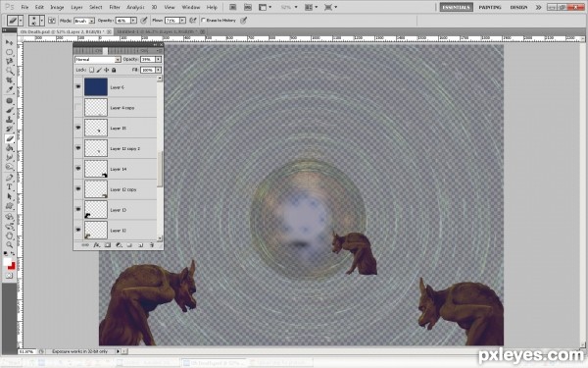Hide Layer 14 with eye icon

(x=78, y=169)
